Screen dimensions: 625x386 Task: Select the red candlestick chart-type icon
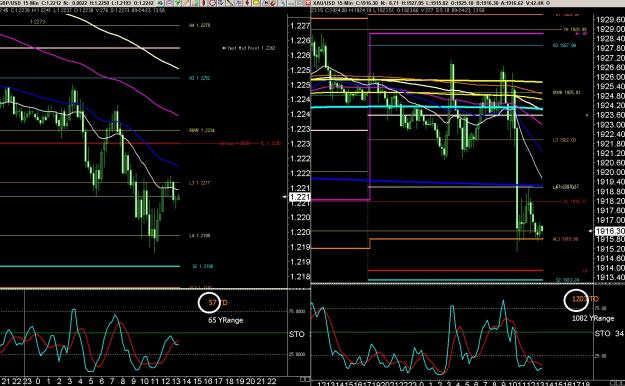click(203, 3)
